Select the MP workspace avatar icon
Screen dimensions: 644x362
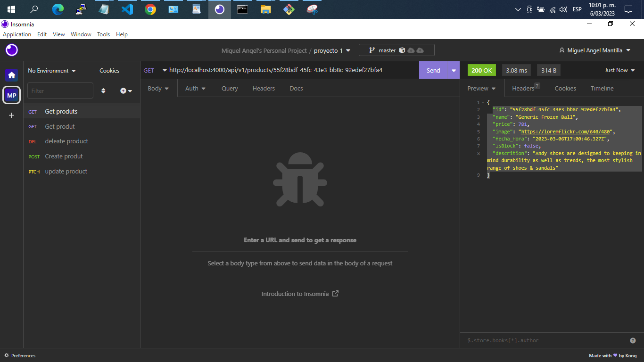pyautogui.click(x=11, y=95)
